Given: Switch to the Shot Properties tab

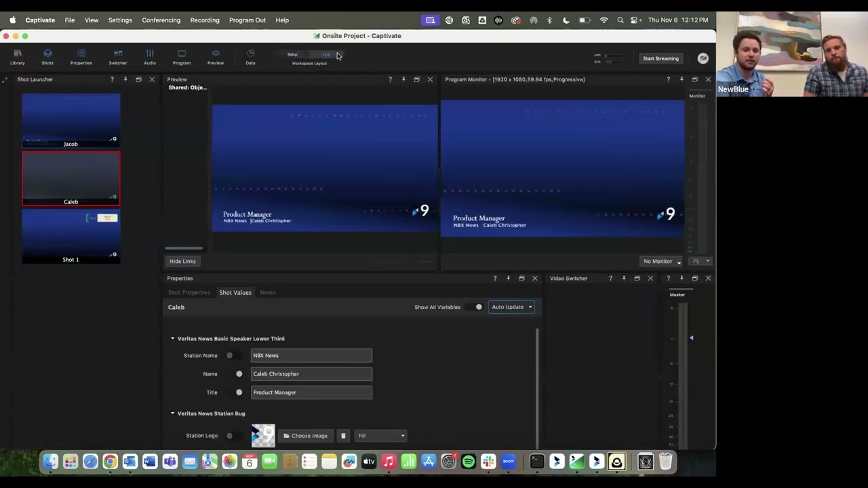Looking at the screenshot, I should [x=189, y=292].
